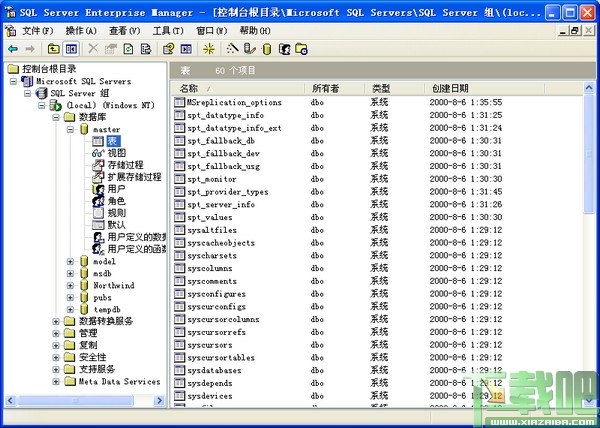Click the 视图 glasses icon in tree
The image size is (600, 428).
pyautogui.click(x=98, y=153)
